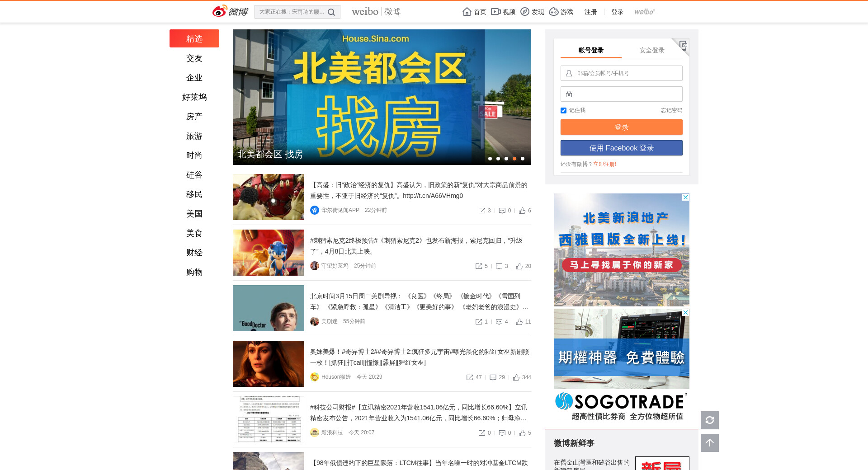Click the refresh feed button
Screen dimensions: 868x470
709,420
